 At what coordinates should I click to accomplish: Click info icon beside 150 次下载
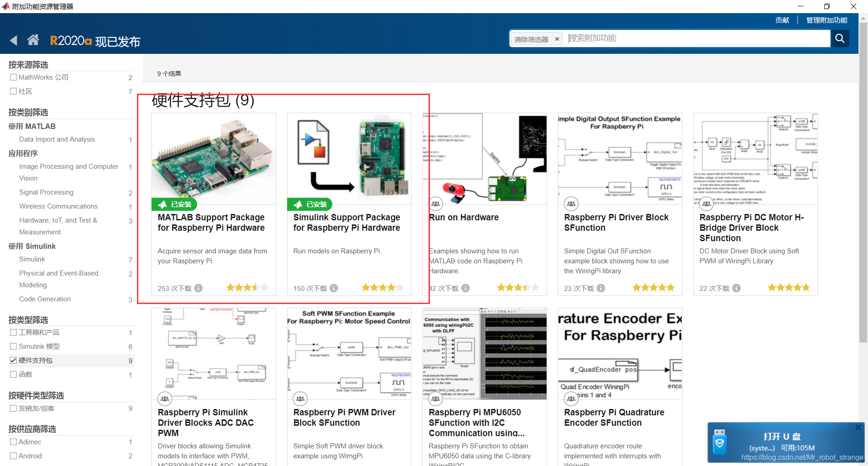coord(334,288)
